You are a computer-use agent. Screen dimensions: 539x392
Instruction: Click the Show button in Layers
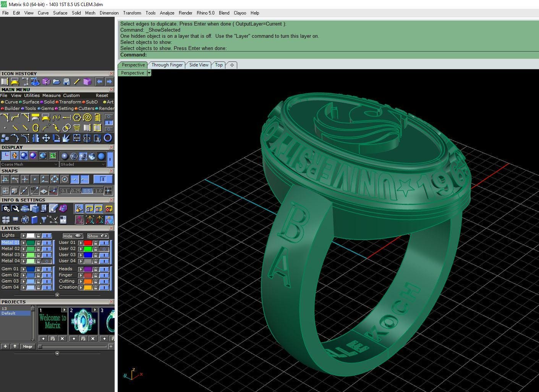97,236
